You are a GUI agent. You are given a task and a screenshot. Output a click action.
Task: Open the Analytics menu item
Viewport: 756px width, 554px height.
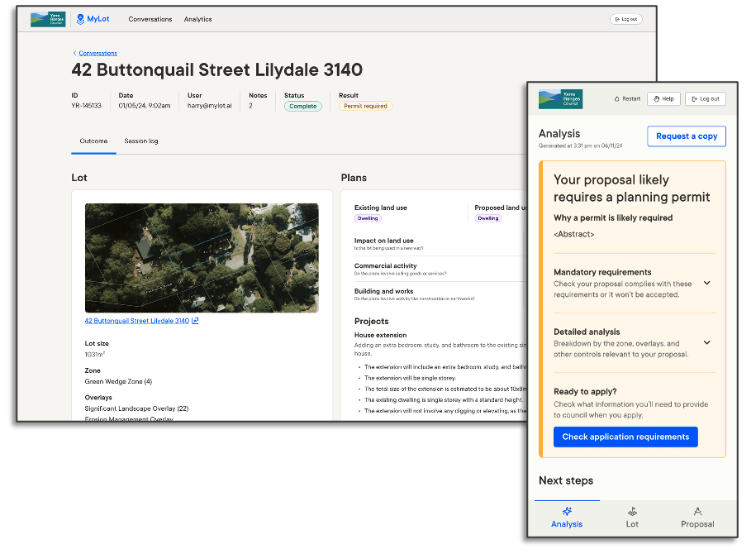click(197, 19)
